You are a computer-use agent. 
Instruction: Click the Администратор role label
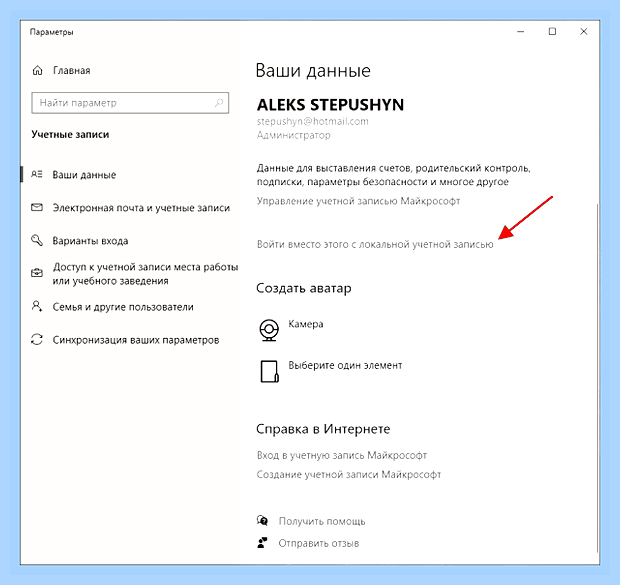coord(293,135)
